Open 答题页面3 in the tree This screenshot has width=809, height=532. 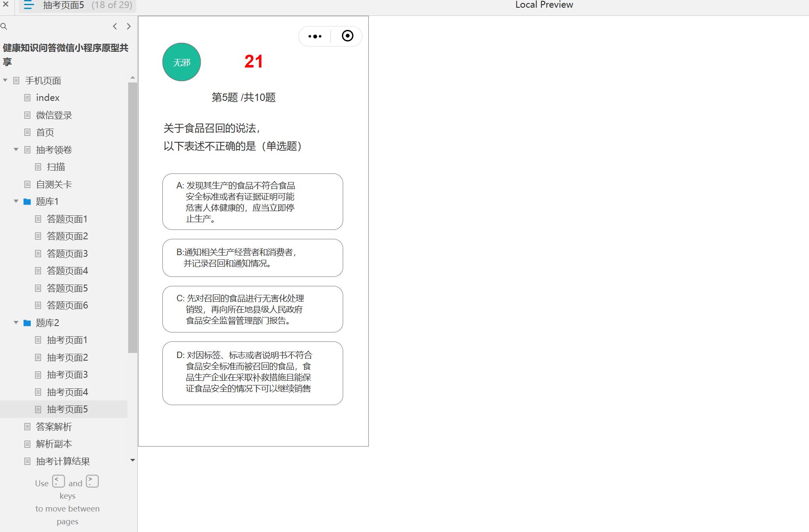coord(67,253)
